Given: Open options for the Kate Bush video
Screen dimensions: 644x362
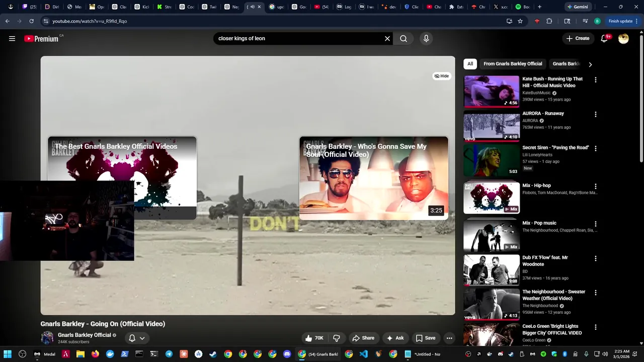Looking at the screenshot, I should 596,80.
